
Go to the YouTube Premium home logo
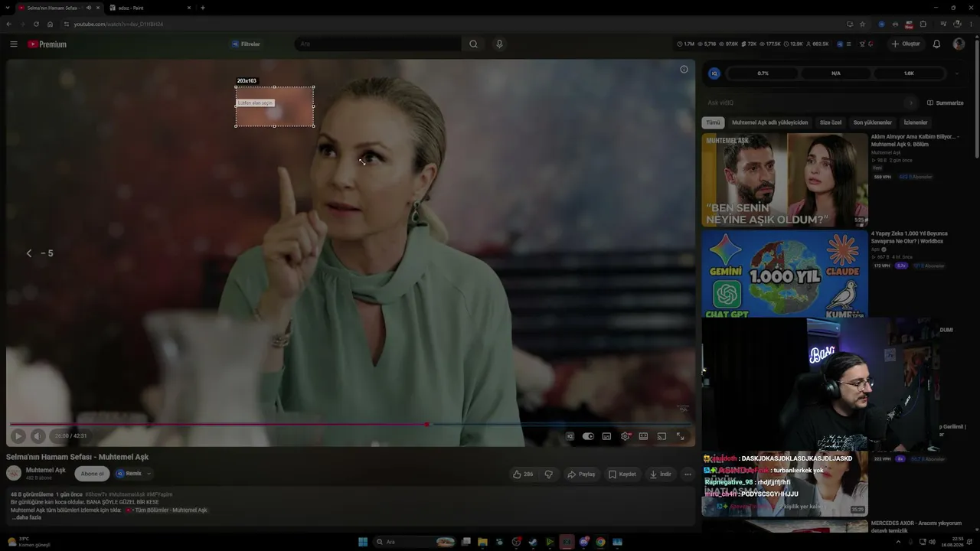(47, 44)
